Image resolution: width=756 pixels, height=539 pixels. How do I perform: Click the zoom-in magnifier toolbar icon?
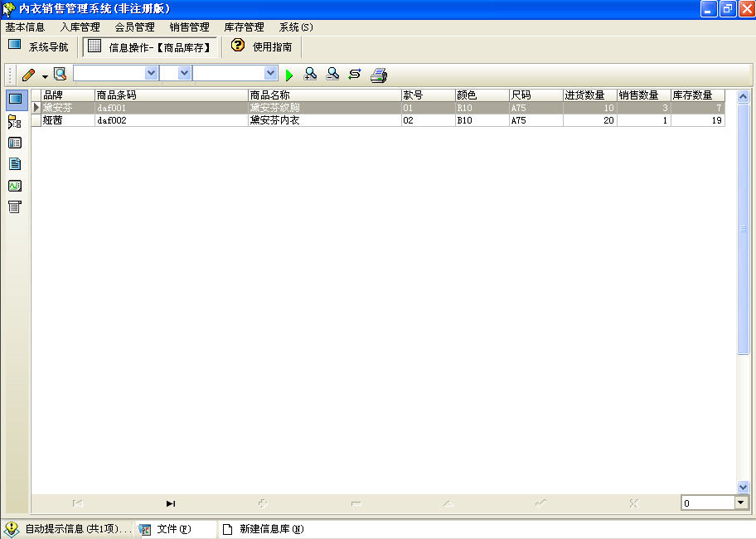click(310, 74)
